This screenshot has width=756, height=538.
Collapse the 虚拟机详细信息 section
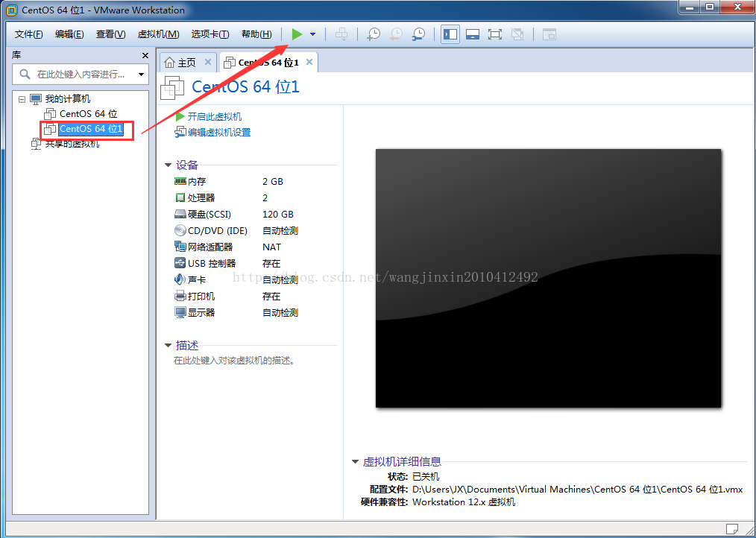355,462
